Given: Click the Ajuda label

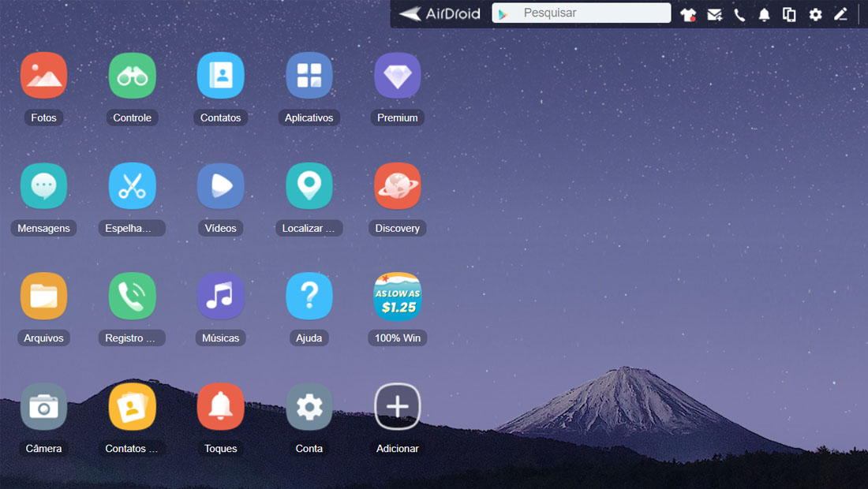Looking at the screenshot, I should coord(309,338).
